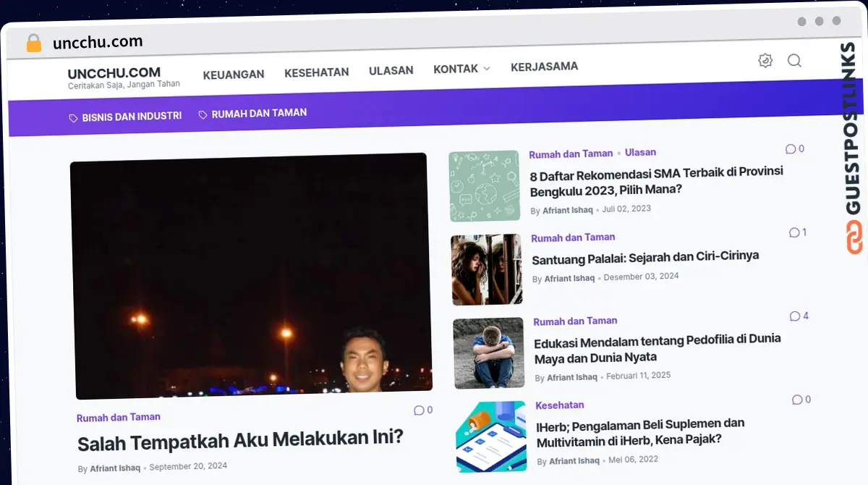Open 'Edukasi Mendalam tentang Pedofilia' article
The image size is (868, 485).
[x=658, y=348]
